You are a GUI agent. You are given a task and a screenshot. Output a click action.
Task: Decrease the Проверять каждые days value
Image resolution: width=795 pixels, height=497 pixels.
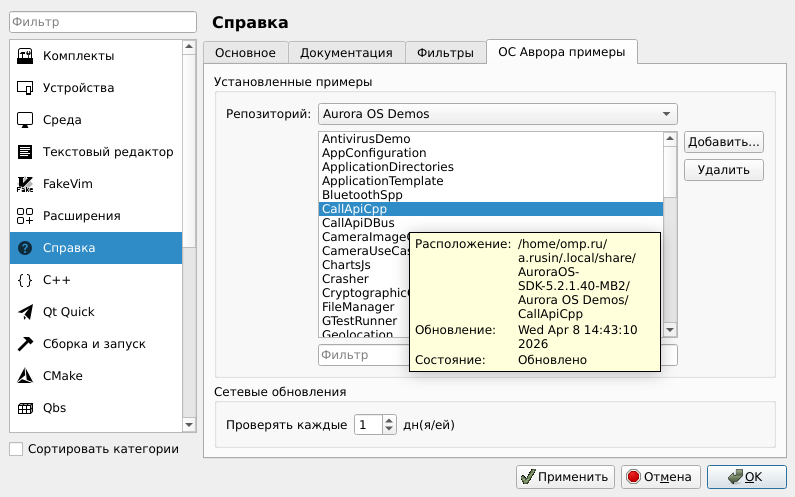[x=389, y=429]
